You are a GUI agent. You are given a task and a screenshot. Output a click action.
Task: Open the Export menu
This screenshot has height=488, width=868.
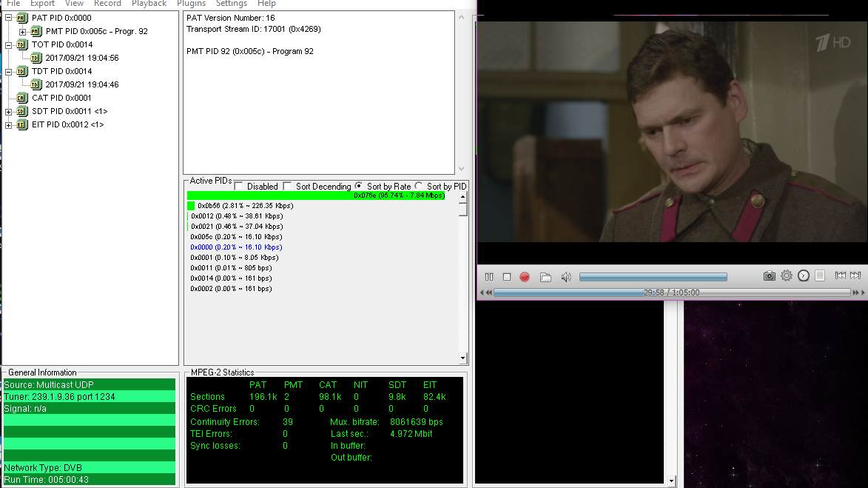43,3
